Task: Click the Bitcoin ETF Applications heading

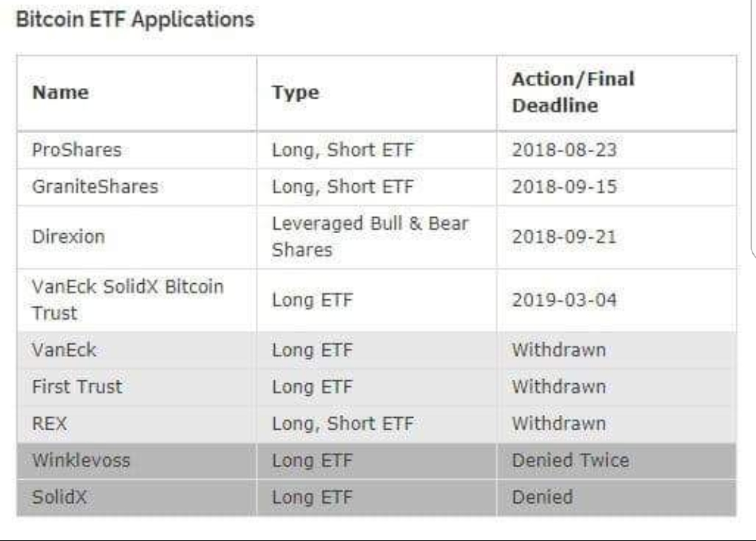Action: 134,19
